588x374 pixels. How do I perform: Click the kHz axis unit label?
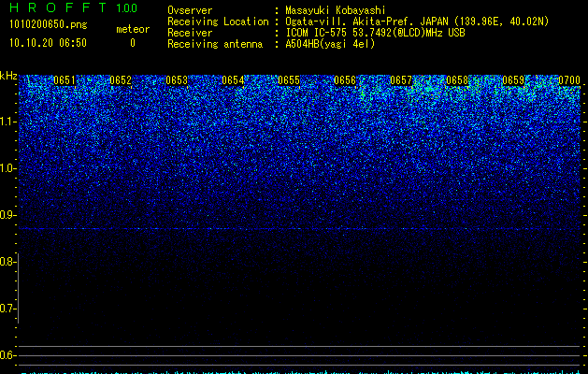(8, 76)
